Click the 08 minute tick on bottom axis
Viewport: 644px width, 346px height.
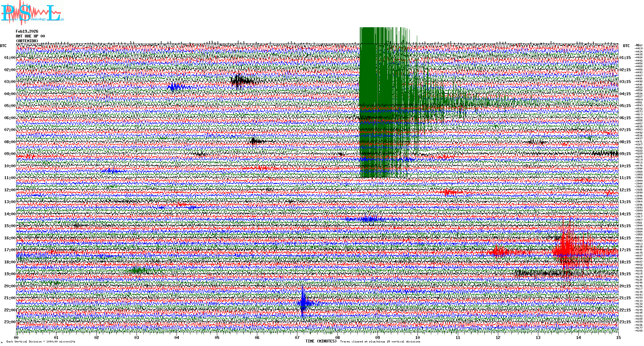tap(337, 338)
